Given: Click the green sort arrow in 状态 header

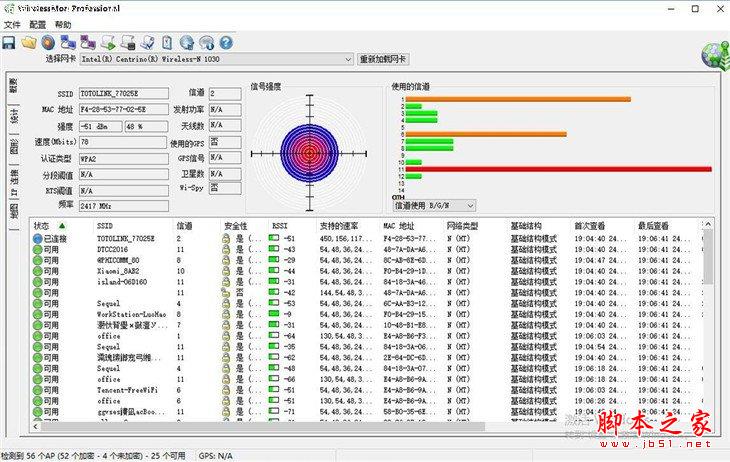Looking at the screenshot, I should [x=62, y=226].
